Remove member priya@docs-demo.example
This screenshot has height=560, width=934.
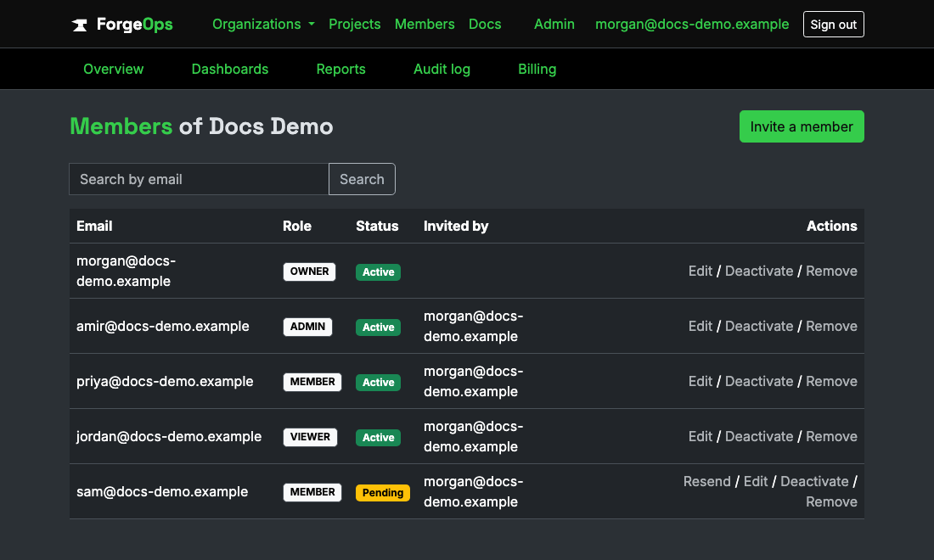pyautogui.click(x=831, y=382)
